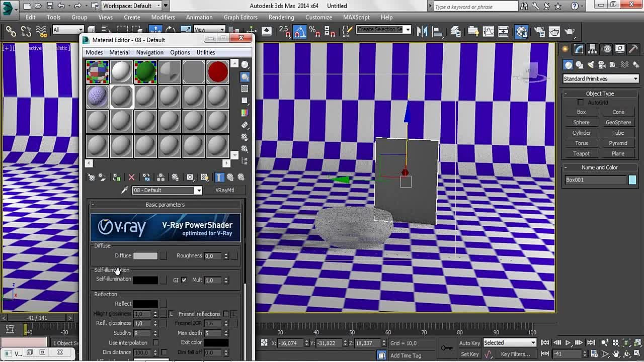This screenshot has height=362, width=644.
Task: Open the Hierarchy command panel tab
Action: click(593, 49)
